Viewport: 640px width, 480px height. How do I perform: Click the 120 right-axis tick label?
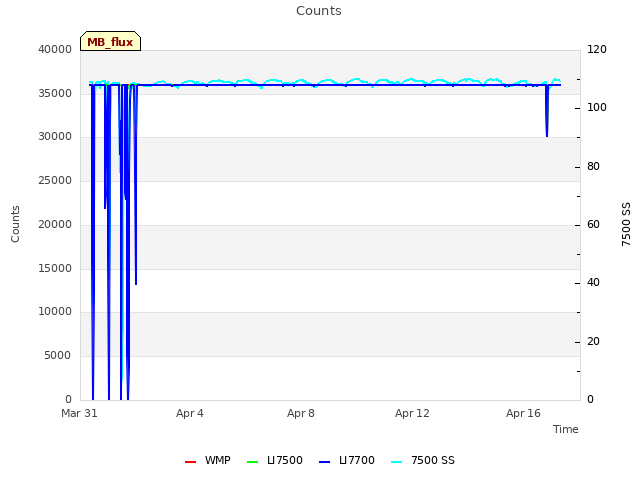(x=597, y=49)
